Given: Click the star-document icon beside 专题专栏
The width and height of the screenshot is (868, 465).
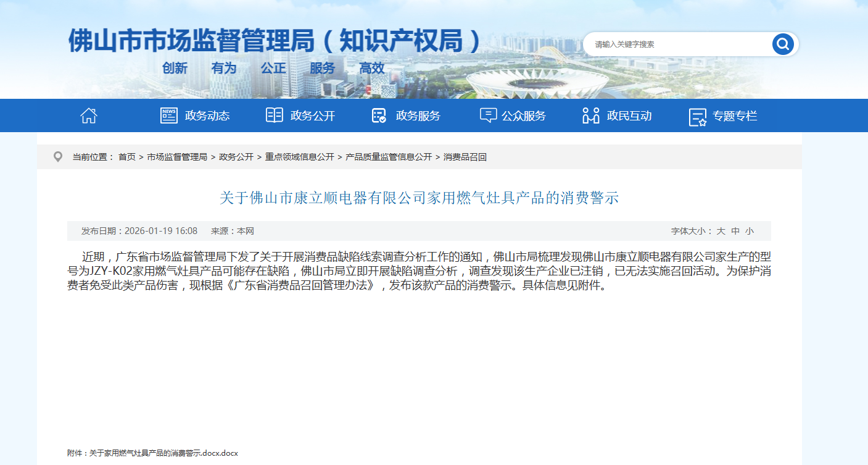Looking at the screenshot, I should (x=697, y=116).
